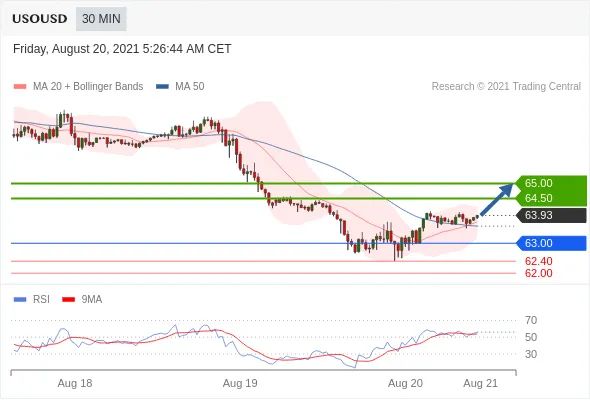Toggle the MA 20 + Bollinger Bands legend label

88,87
